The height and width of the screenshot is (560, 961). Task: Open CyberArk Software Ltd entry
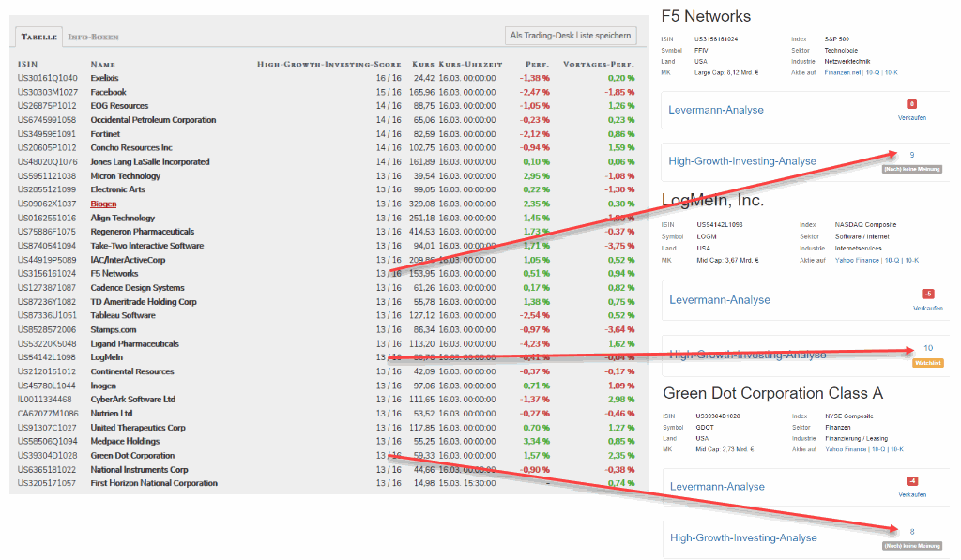coord(133,400)
